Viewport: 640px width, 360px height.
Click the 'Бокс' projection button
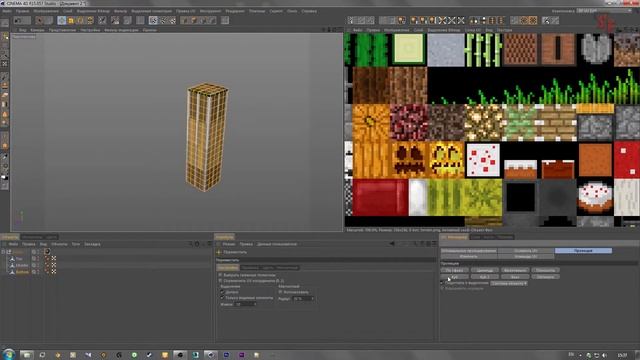click(x=515, y=277)
